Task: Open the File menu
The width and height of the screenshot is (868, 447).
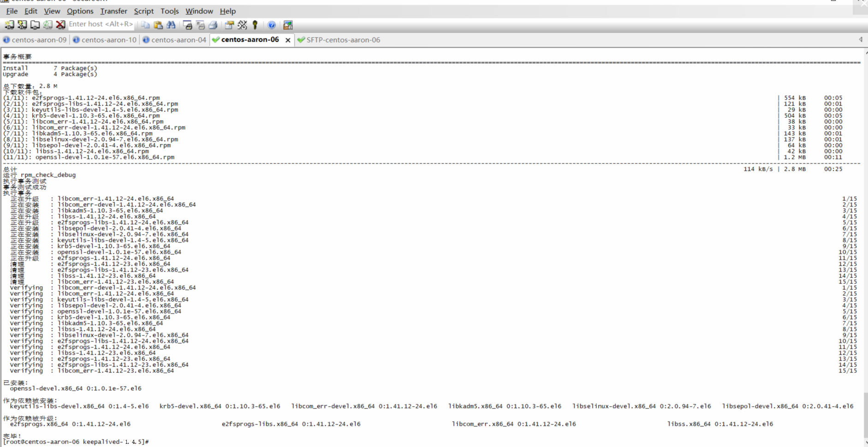Action: click(12, 11)
